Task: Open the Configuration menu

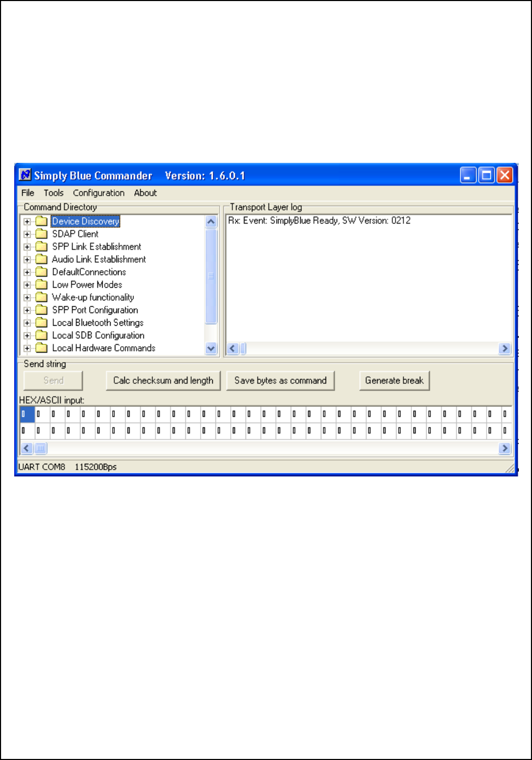Action: [x=98, y=193]
